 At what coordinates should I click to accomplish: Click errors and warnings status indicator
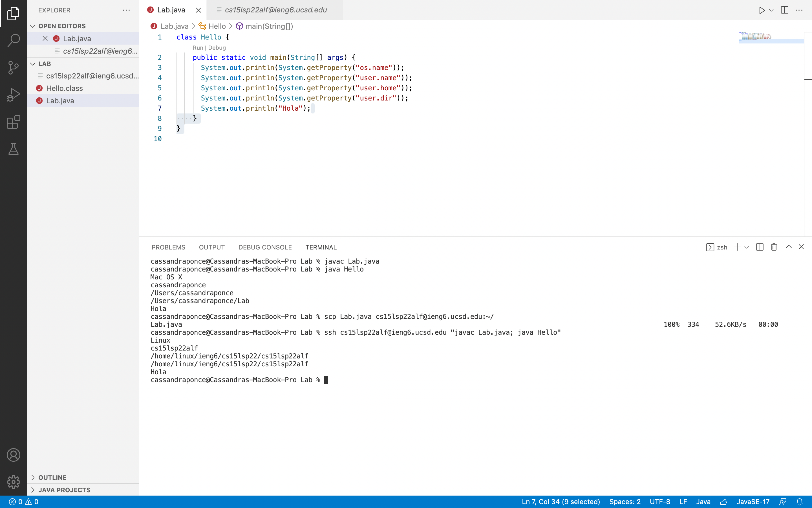23,502
